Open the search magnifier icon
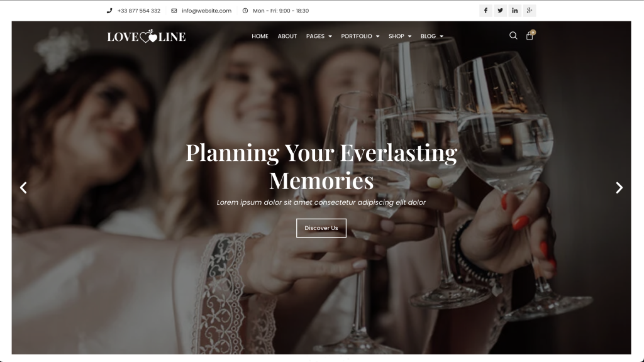The image size is (644, 362). (x=513, y=36)
